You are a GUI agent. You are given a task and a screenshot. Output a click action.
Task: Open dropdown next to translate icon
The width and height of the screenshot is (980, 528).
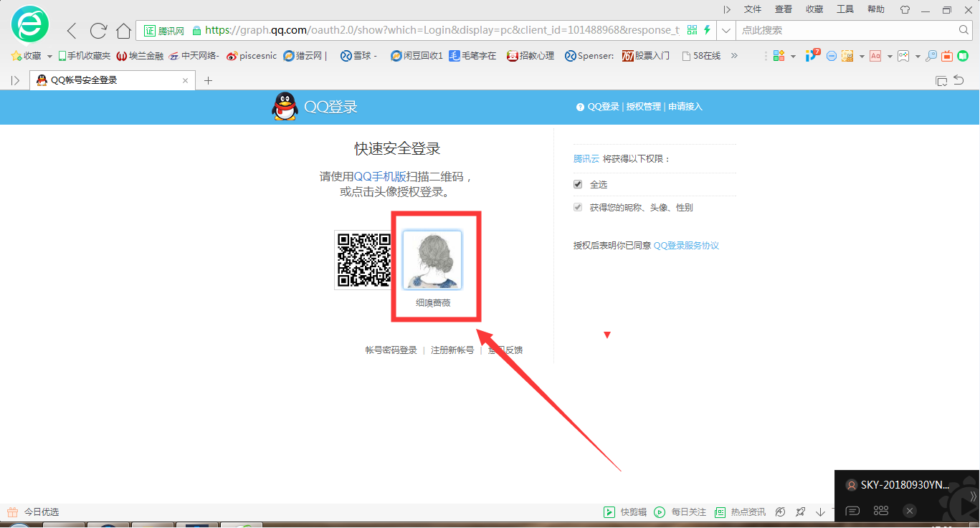coord(890,56)
